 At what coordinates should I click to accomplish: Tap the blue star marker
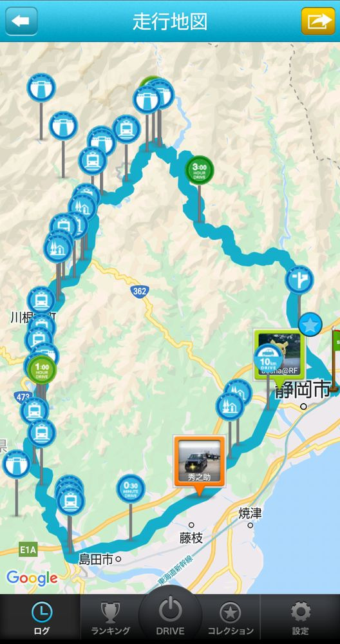[310, 325]
